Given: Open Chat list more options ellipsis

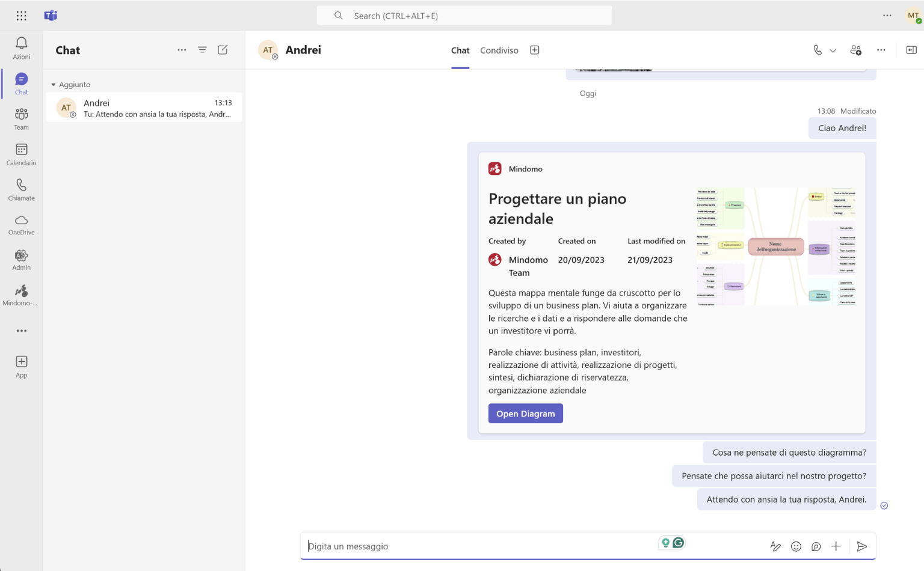Looking at the screenshot, I should [182, 50].
